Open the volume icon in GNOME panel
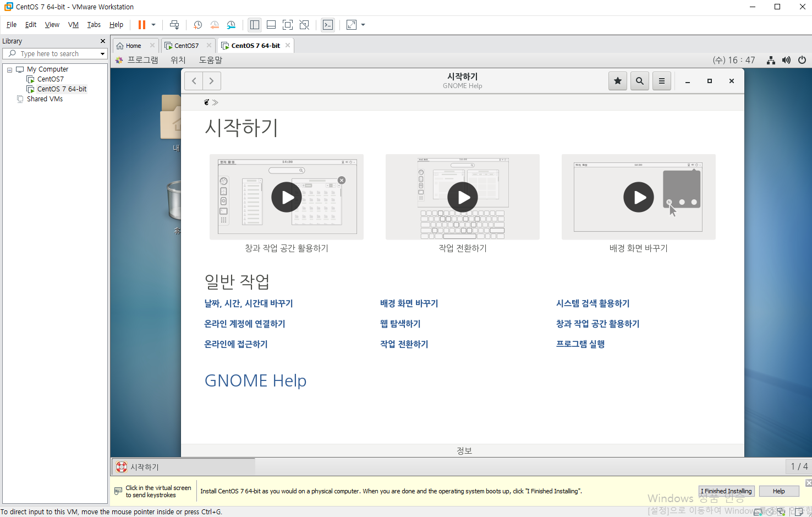Image resolution: width=812 pixels, height=517 pixels. tap(787, 60)
